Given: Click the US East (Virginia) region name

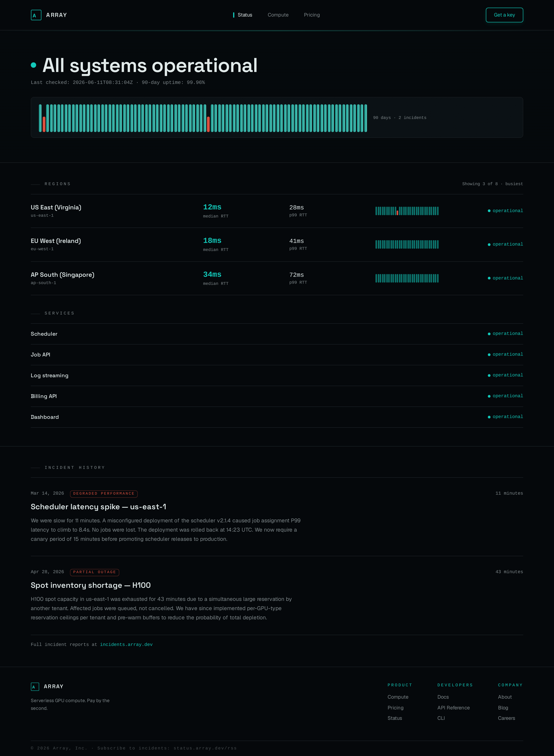Looking at the screenshot, I should click(56, 207).
